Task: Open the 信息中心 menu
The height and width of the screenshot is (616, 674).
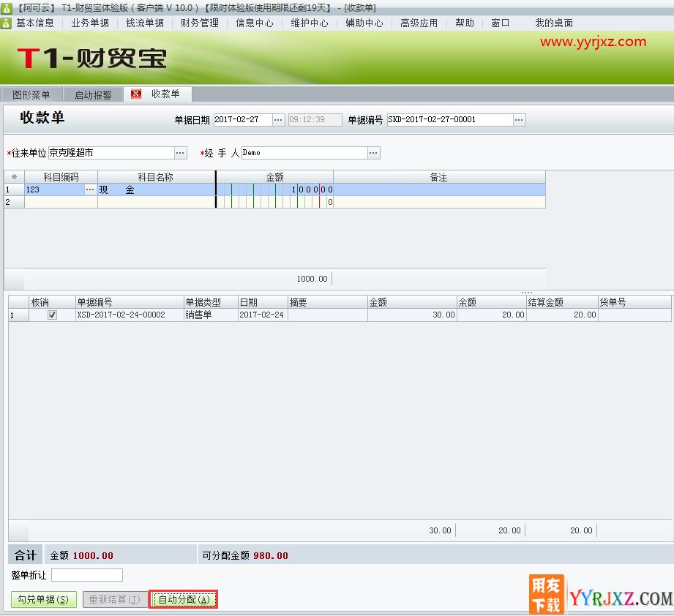Action: coord(255,23)
